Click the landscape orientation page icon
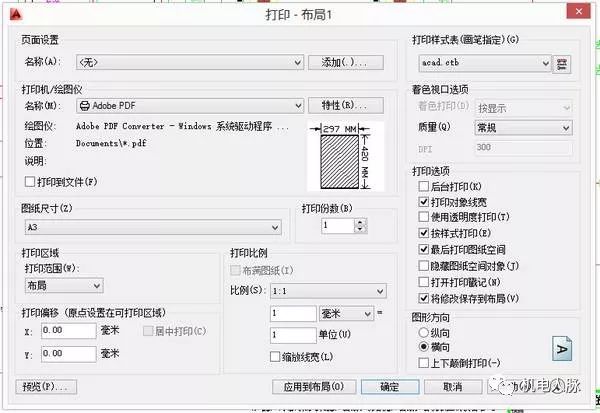 [562, 349]
